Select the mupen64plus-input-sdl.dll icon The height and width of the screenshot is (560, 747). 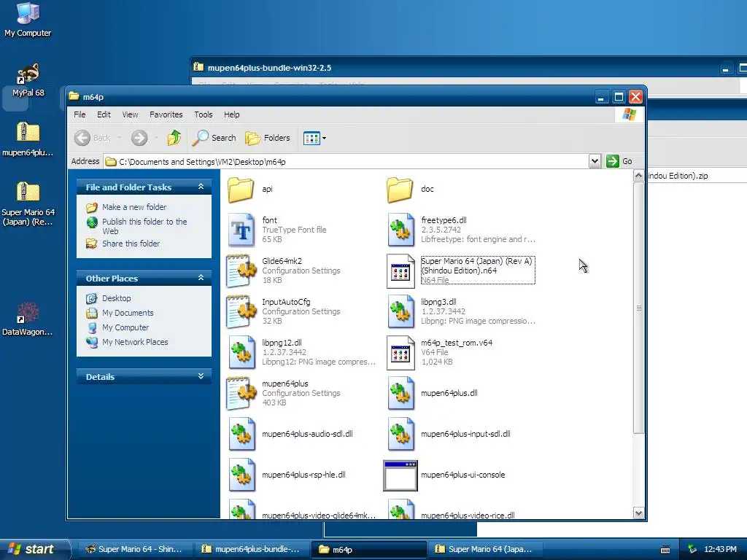coord(400,435)
